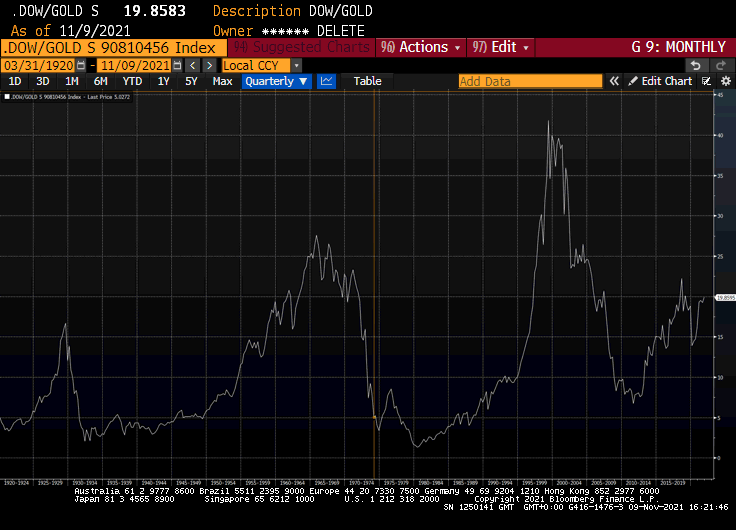
Task: Open the end date calendar picker
Action: click(x=177, y=65)
